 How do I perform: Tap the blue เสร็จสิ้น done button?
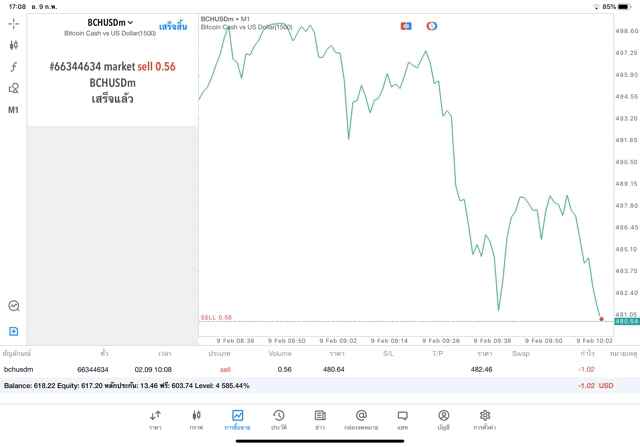173,27
